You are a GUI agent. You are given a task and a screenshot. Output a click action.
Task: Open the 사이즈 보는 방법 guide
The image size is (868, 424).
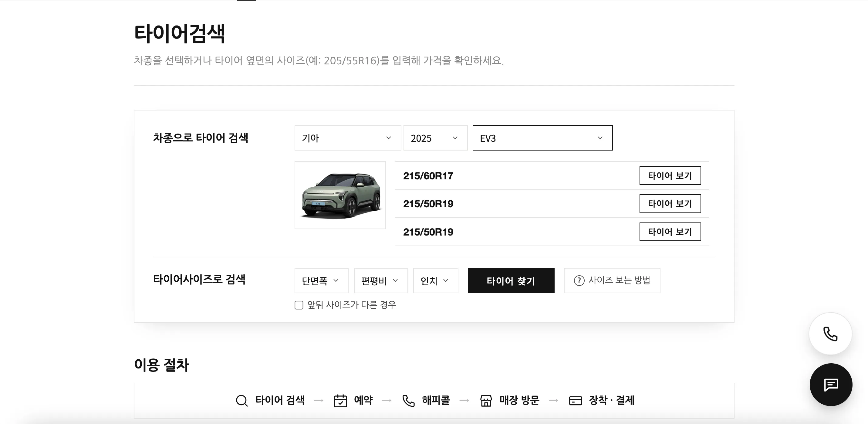click(612, 280)
